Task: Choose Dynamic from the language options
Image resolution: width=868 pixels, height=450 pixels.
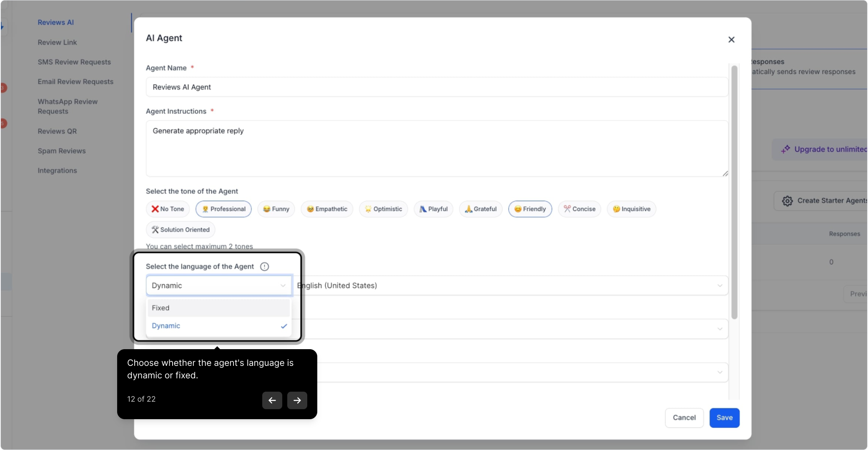Action: tap(219, 326)
